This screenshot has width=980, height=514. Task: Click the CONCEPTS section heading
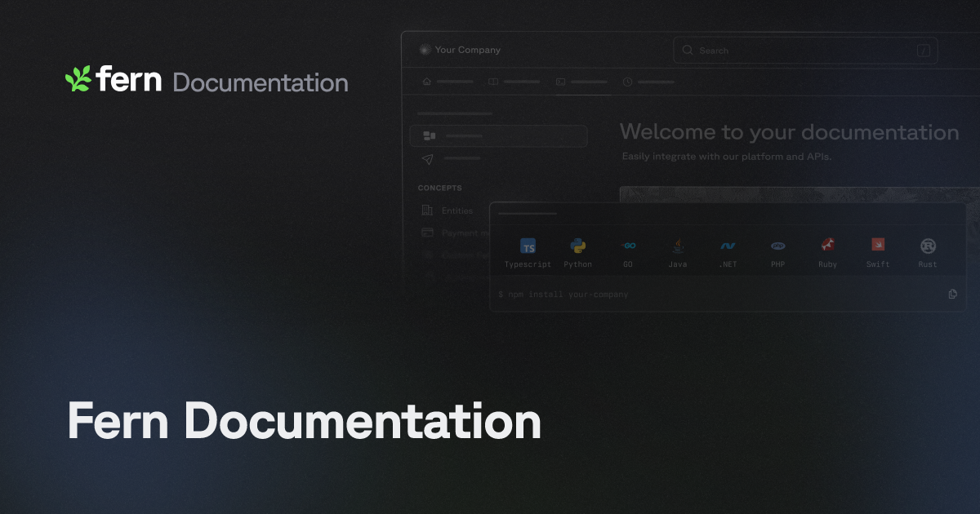[x=440, y=188]
